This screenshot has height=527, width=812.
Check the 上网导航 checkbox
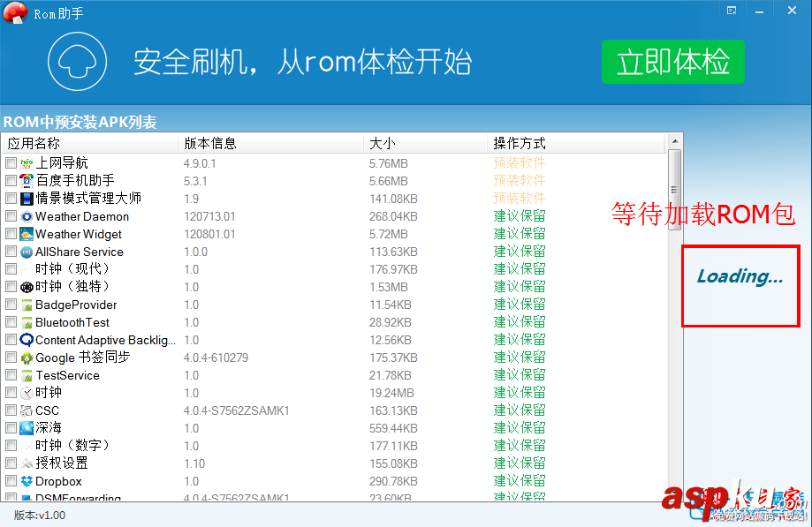(x=10, y=162)
